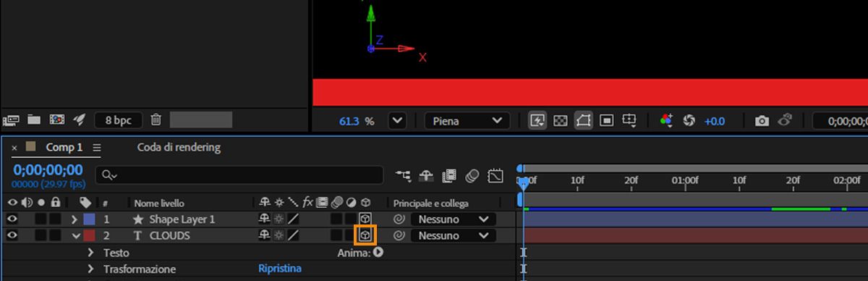Open the RGB channel display menu
Image resolution: width=868 pixels, height=281 pixels.
coord(666,121)
